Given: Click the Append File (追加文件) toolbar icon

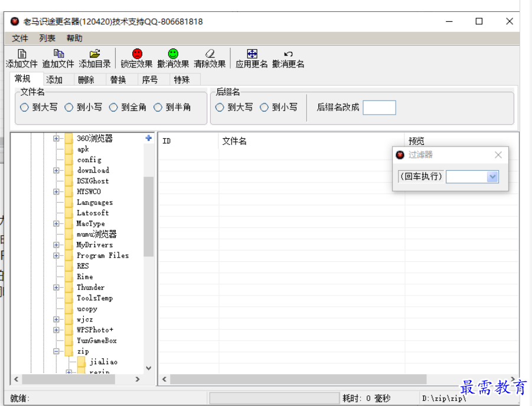Looking at the screenshot, I should [x=58, y=54].
